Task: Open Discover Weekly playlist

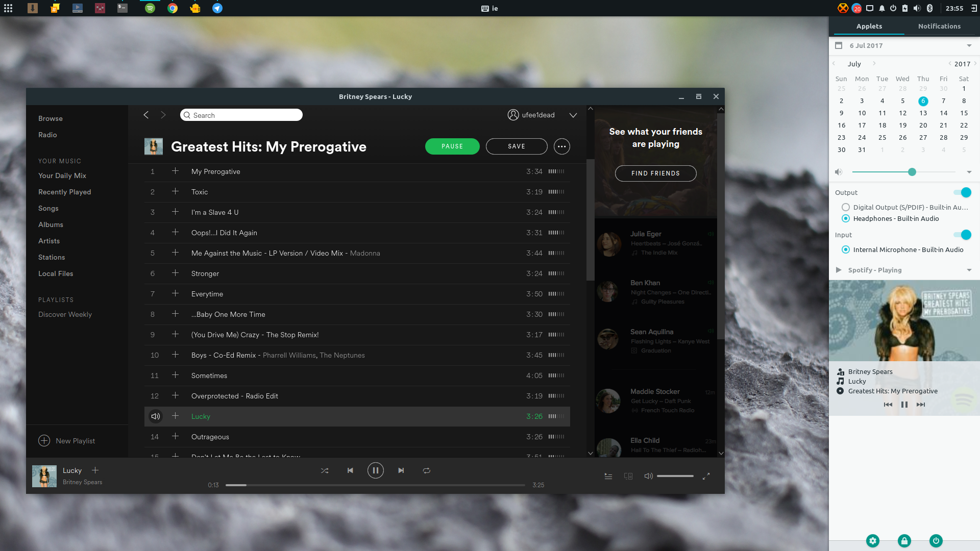Action: point(65,314)
